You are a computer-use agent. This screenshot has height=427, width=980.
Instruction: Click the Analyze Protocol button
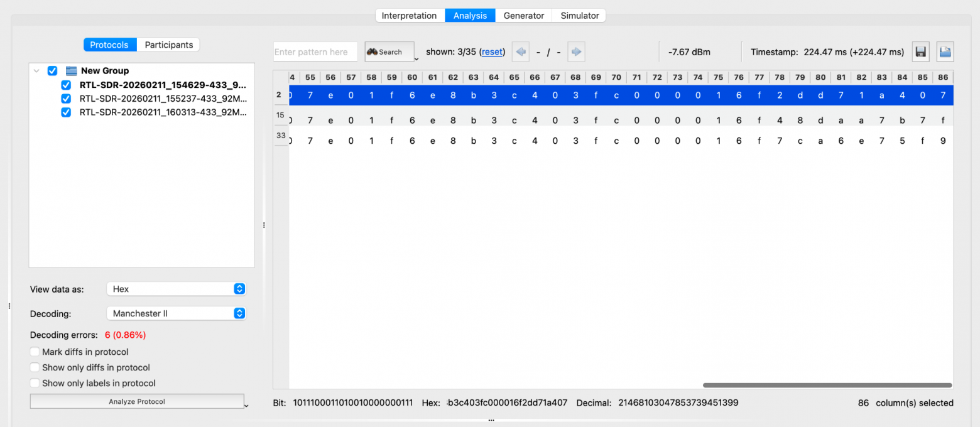point(137,401)
